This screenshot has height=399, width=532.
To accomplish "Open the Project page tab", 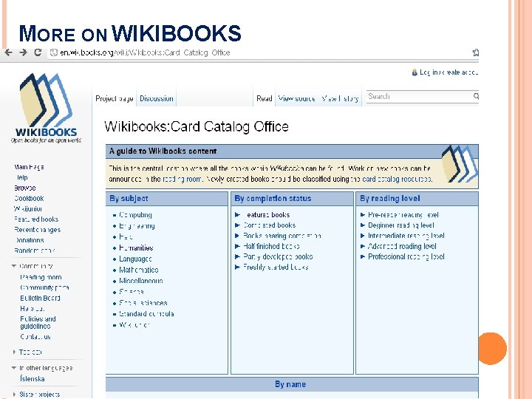I will [115, 98].
